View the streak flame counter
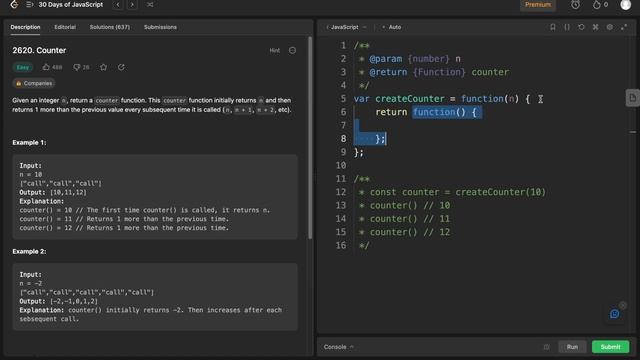This screenshot has width=640, height=360. [x=600, y=5]
